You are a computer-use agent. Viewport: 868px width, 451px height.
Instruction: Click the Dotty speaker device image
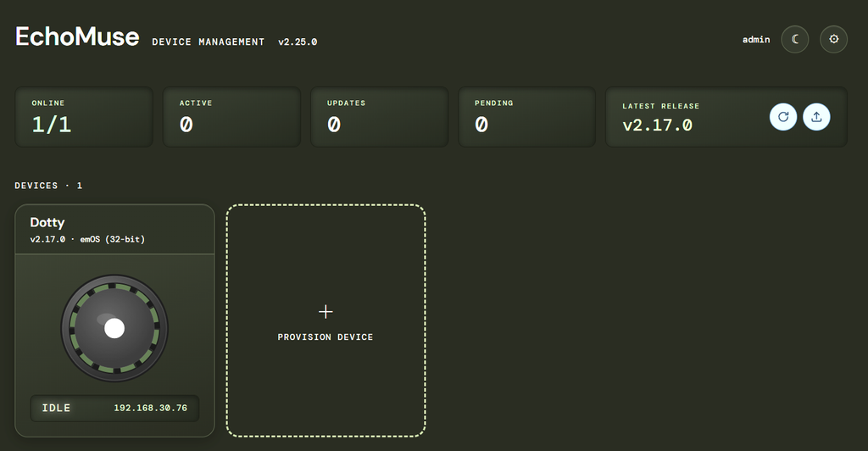point(114,328)
